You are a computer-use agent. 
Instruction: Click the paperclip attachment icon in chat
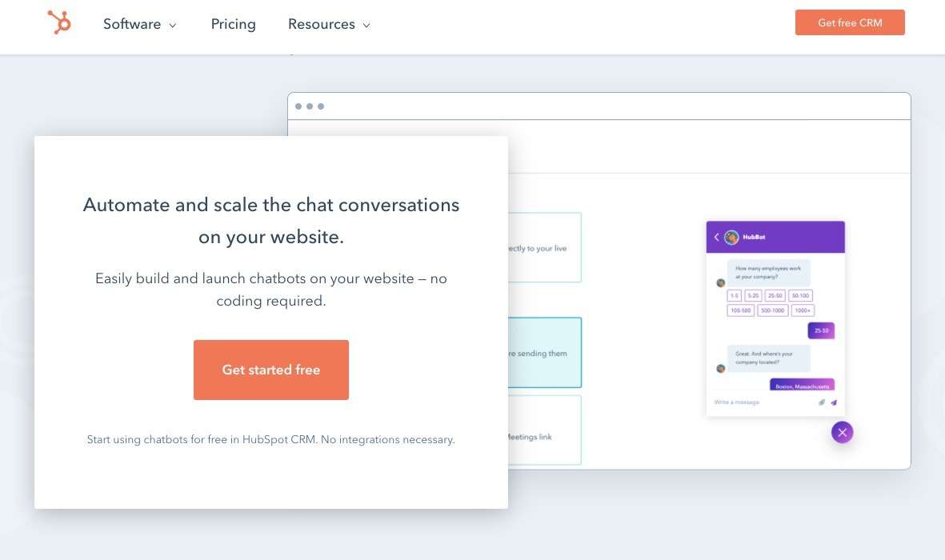822,402
